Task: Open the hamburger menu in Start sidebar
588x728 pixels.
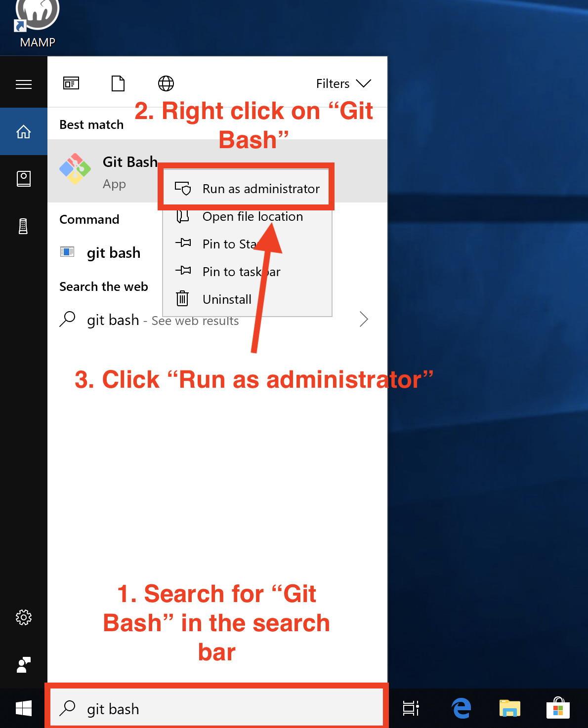Action: (24, 84)
